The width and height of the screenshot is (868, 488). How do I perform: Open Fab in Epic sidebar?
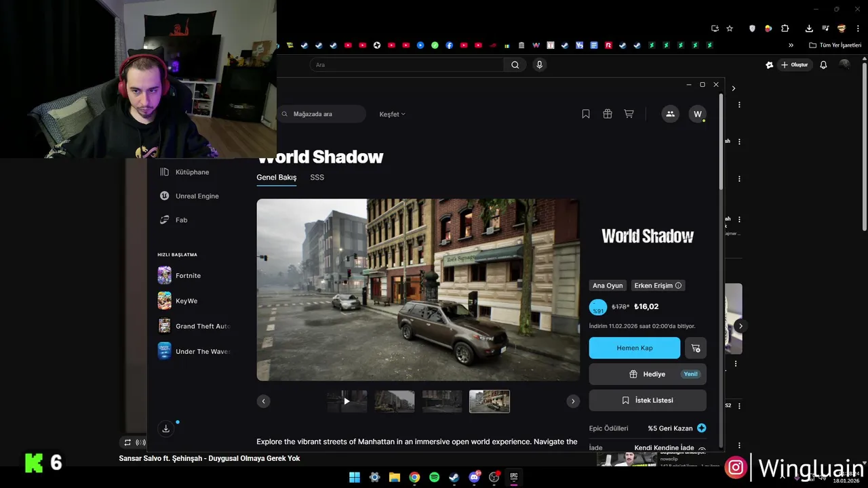(174, 220)
